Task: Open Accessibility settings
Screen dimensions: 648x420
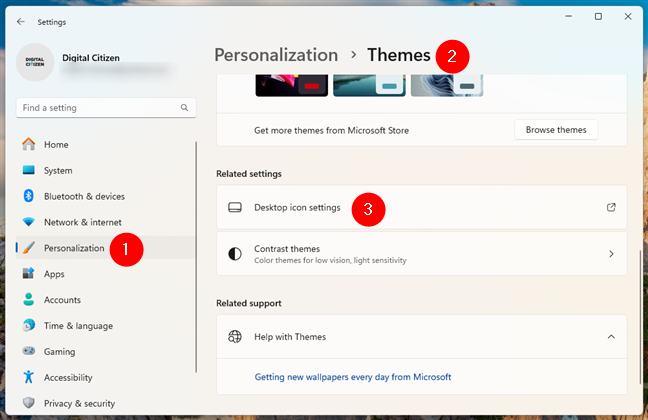Action: [105, 377]
